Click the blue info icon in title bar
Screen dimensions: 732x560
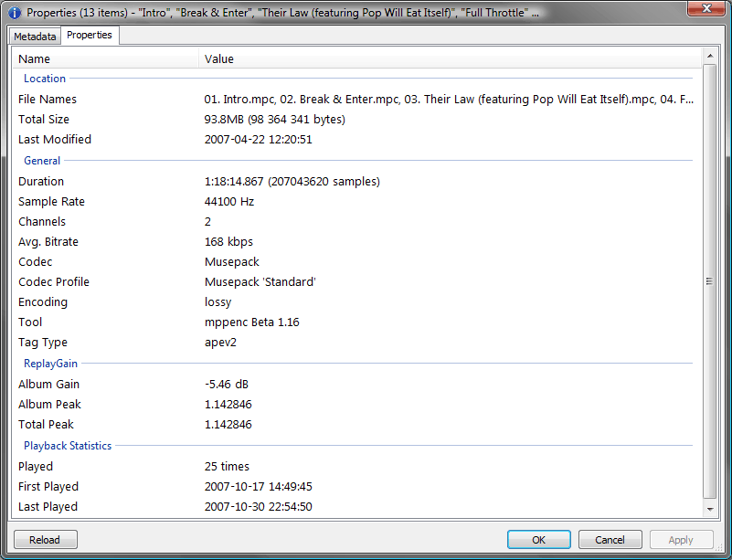click(x=14, y=13)
